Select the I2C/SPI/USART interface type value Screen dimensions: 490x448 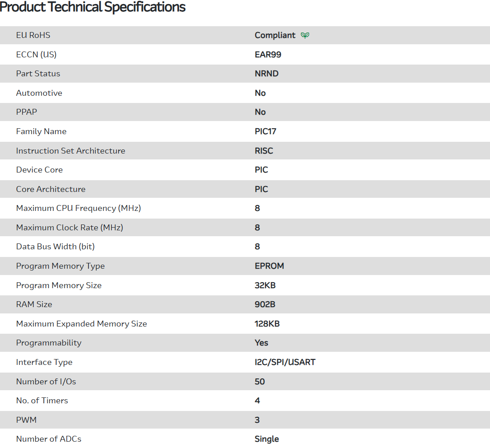click(285, 362)
